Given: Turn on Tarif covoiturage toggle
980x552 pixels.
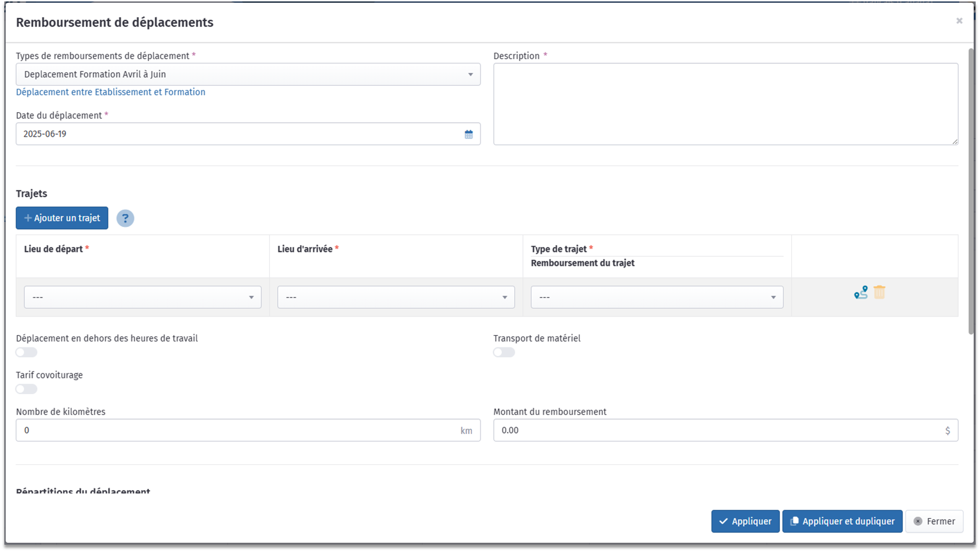Looking at the screenshot, I should point(26,389).
